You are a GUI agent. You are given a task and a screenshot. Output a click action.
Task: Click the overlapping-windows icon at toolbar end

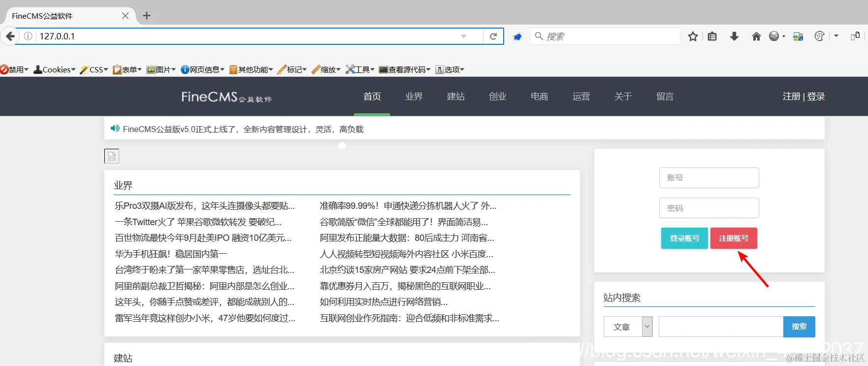tap(855, 35)
